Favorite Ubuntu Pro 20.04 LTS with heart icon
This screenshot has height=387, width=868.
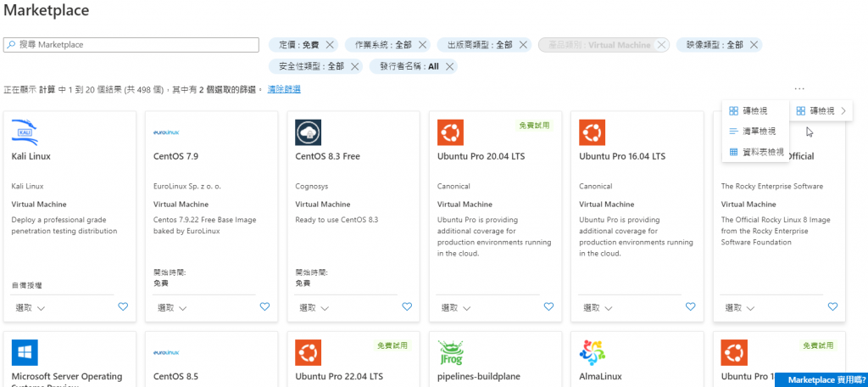(x=548, y=306)
